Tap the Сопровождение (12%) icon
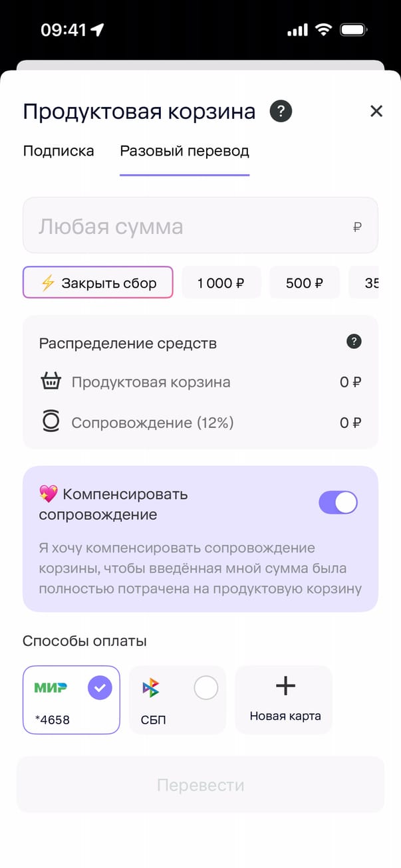Image resolution: width=401 pixels, height=868 pixels. click(51, 422)
